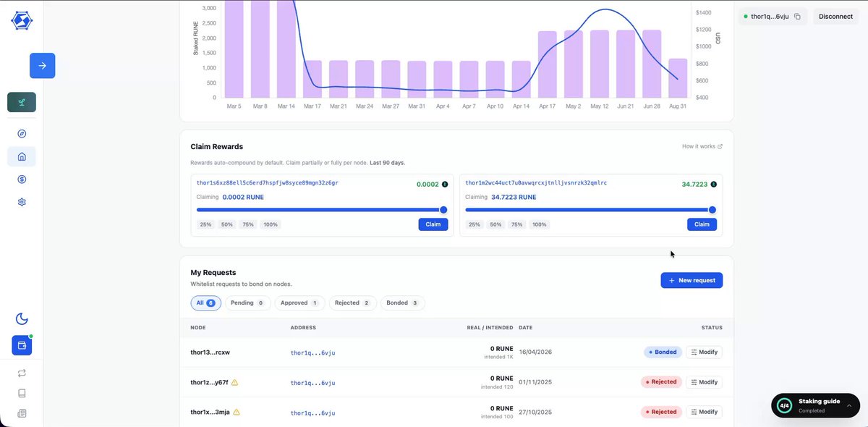Select 100% for the thor1m2wc44 node

pos(540,224)
